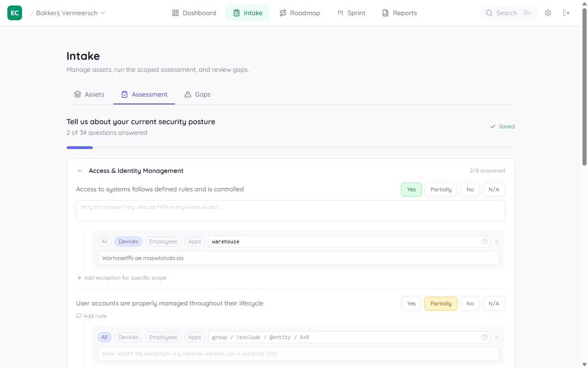This screenshot has height=368, width=588.
Task: Open settings gear icon
Action: pyautogui.click(x=548, y=13)
